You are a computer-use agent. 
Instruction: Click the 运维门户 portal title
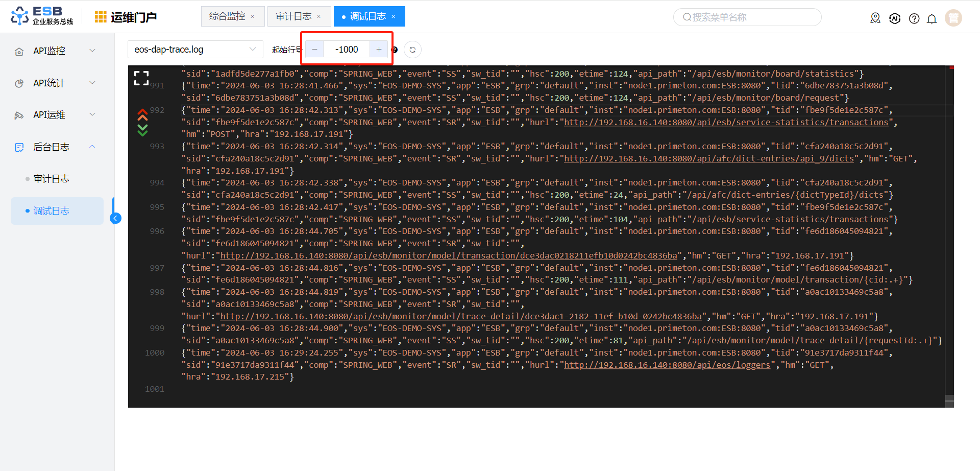(134, 17)
